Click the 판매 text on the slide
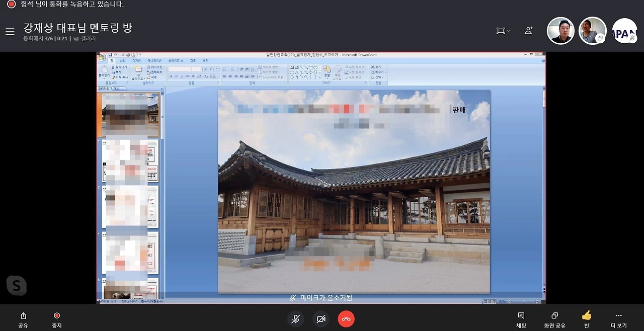 (459, 110)
